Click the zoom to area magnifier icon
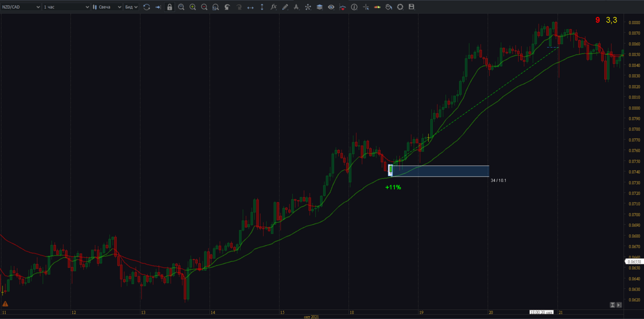This screenshot has width=644, height=319. (x=181, y=7)
